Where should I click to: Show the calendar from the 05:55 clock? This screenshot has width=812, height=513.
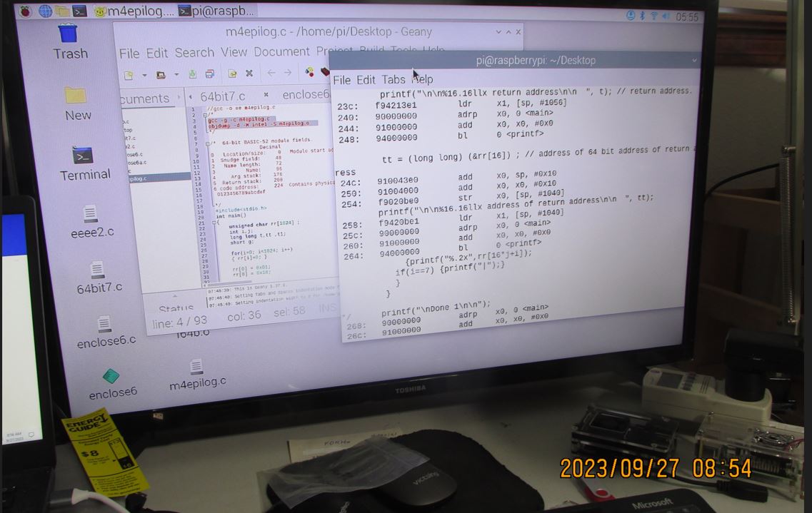pos(687,17)
